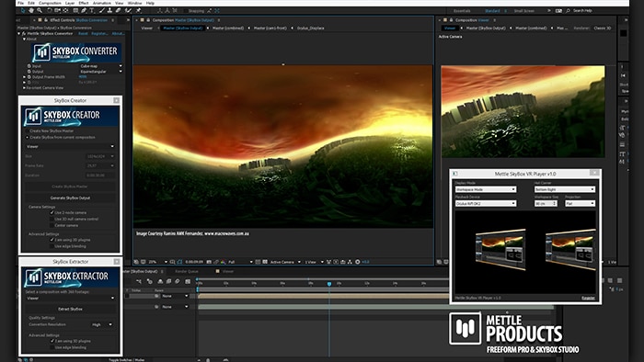Image resolution: width=644 pixels, height=362 pixels.
Task: Open Conversion Resolution High dropdown
Action: coord(101,324)
